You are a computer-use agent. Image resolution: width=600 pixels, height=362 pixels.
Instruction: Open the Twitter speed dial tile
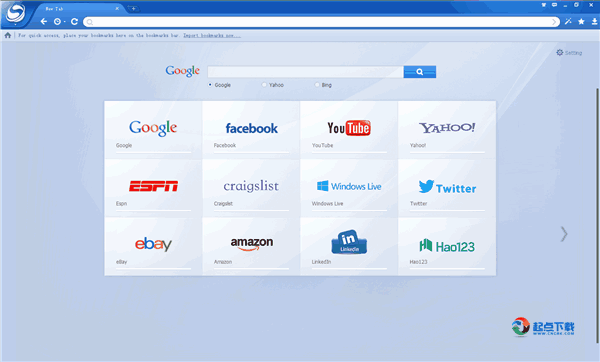click(447, 188)
